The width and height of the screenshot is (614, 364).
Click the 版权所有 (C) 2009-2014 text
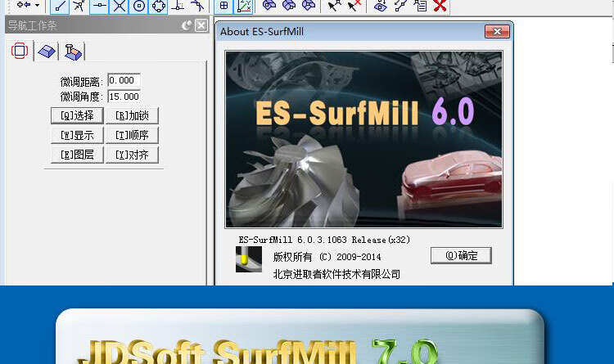pyautogui.click(x=327, y=257)
